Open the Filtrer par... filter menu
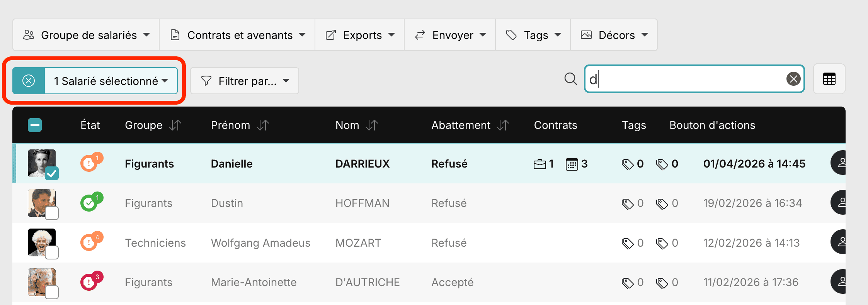 pyautogui.click(x=245, y=81)
